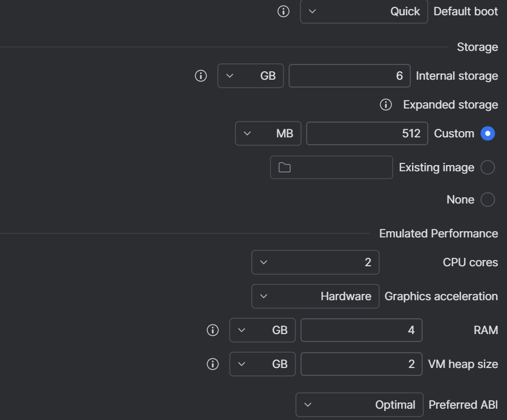
Task: Click the info icon in the VM heap size row
Action: [x=213, y=364]
